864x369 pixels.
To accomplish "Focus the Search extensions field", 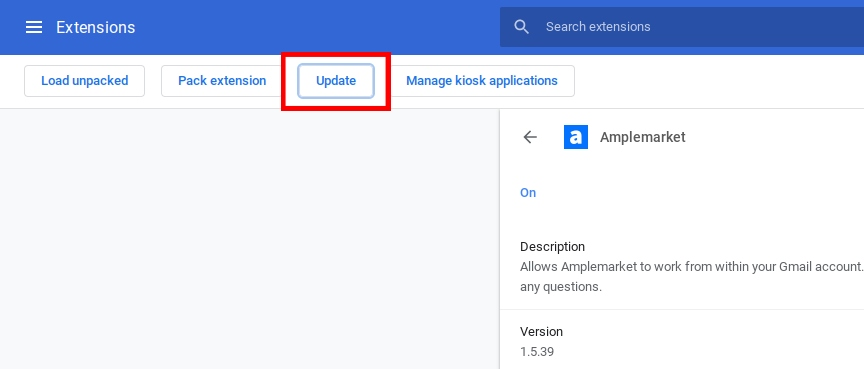I will point(682,27).
